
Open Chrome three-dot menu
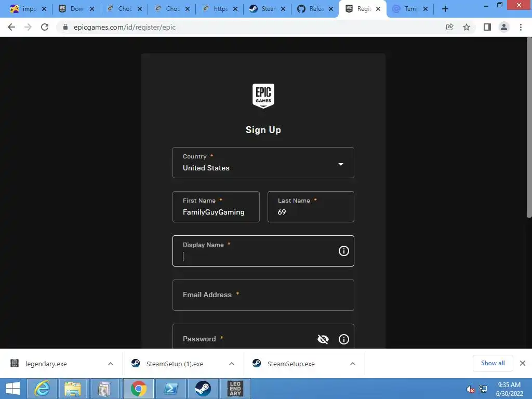521,27
